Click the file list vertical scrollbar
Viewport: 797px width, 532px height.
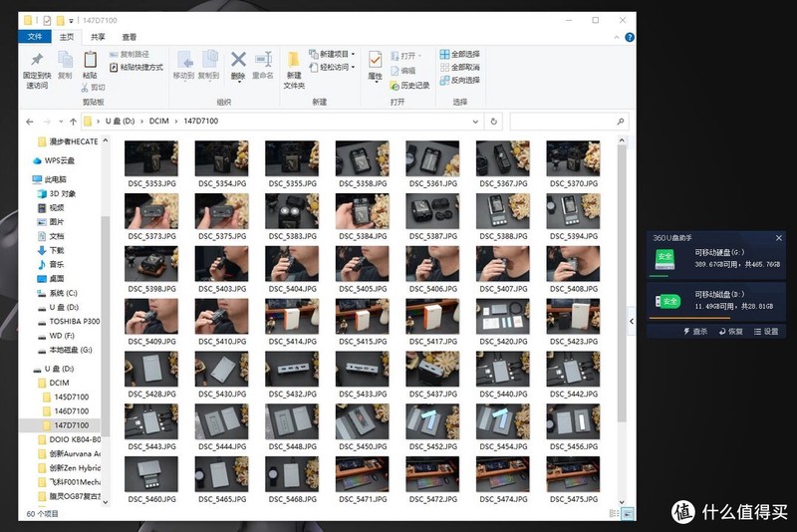coord(622,285)
